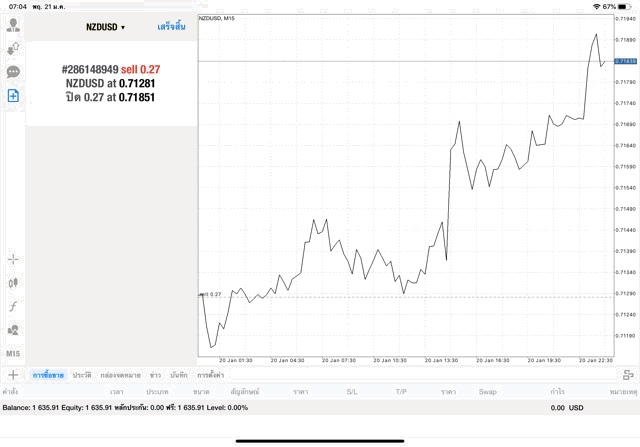Switch to the กล่องจดหมาย (Mailbox) tab

[x=119, y=374]
